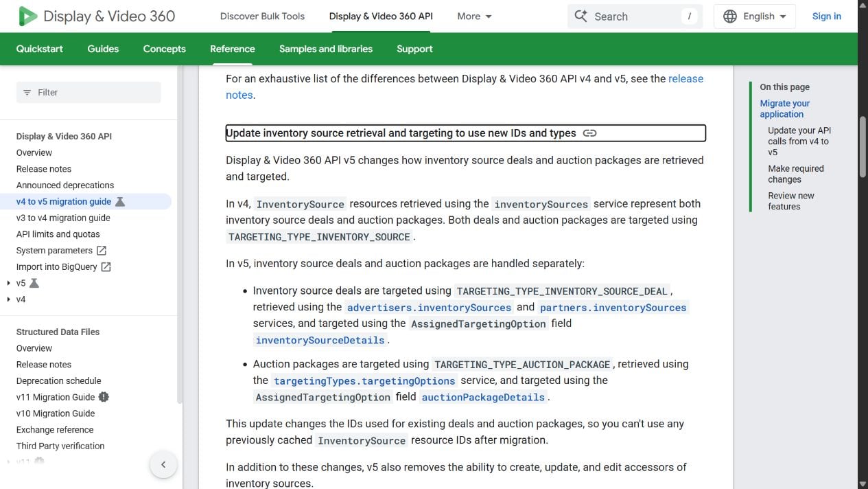
Task: Select the Display & Video 360 API tab
Action: 381,16
